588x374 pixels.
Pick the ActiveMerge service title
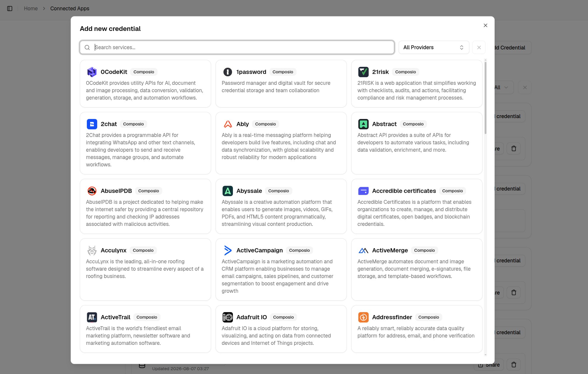pyautogui.click(x=390, y=251)
